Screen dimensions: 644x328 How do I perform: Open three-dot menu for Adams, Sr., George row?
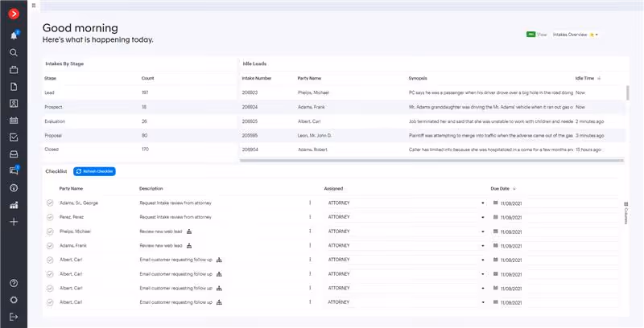pyautogui.click(x=310, y=203)
